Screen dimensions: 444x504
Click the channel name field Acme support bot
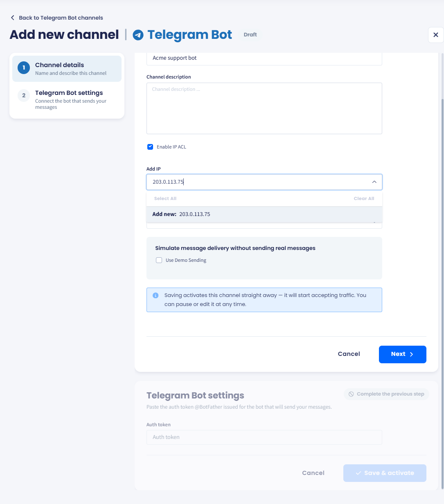264,58
